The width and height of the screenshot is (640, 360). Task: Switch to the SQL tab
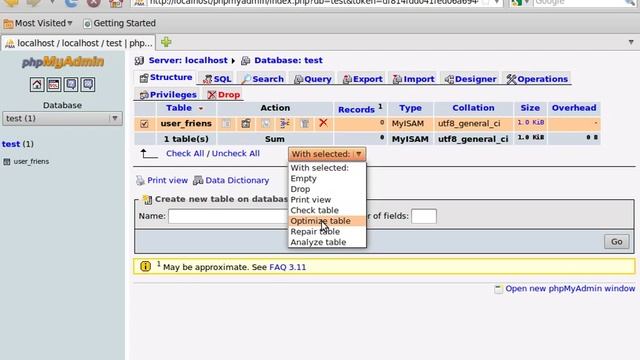[x=217, y=79]
